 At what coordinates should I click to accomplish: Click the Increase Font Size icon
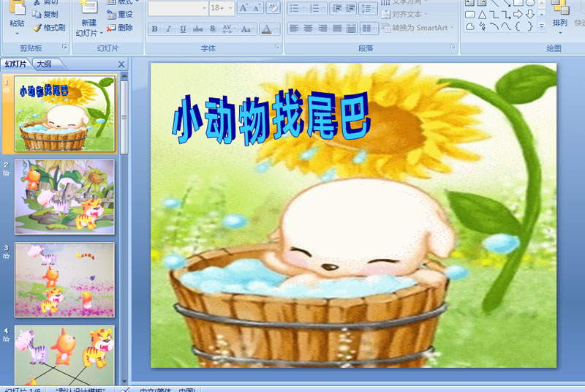pyautogui.click(x=244, y=8)
